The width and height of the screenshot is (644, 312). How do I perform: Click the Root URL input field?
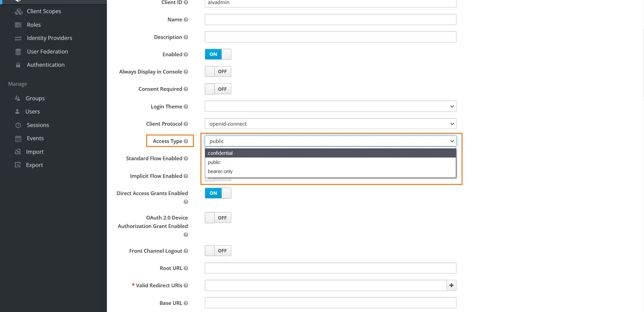point(331,268)
